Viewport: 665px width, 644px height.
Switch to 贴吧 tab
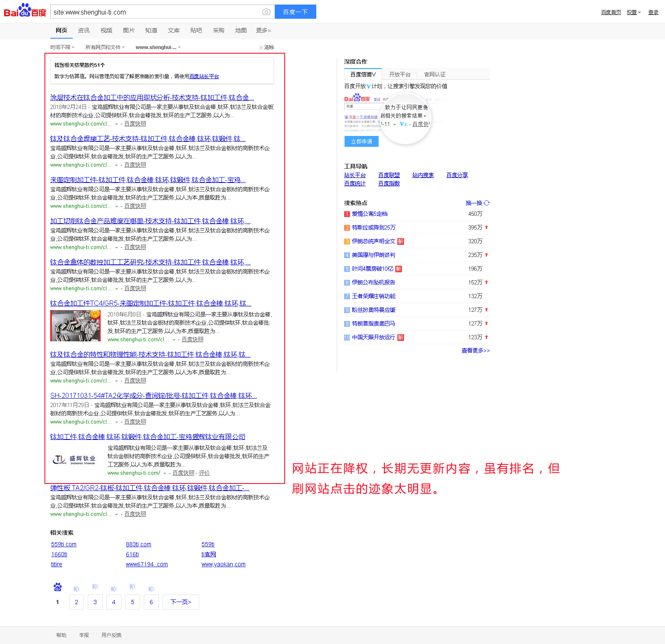point(196,30)
